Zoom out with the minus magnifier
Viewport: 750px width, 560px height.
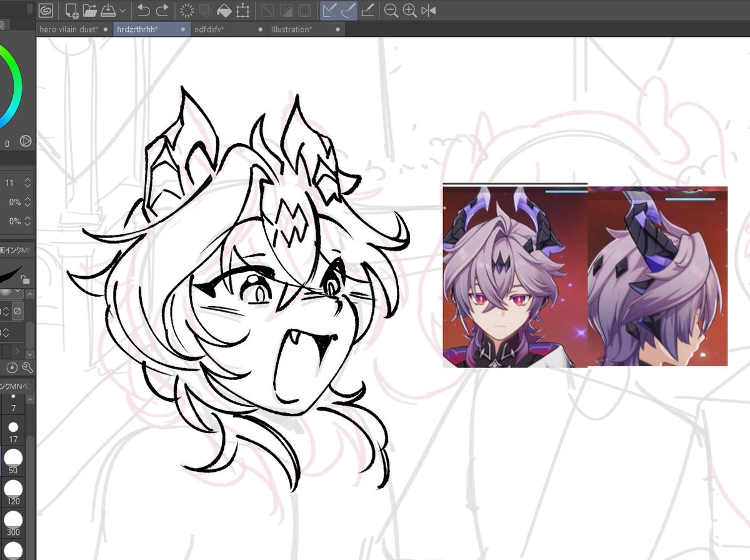click(391, 11)
